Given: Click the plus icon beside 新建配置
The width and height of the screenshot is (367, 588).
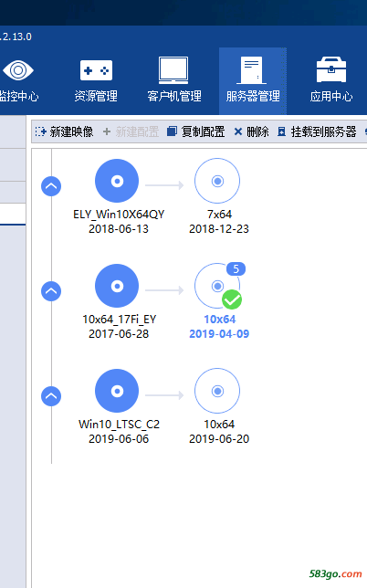Looking at the screenshot, I should tap(107, 131).
